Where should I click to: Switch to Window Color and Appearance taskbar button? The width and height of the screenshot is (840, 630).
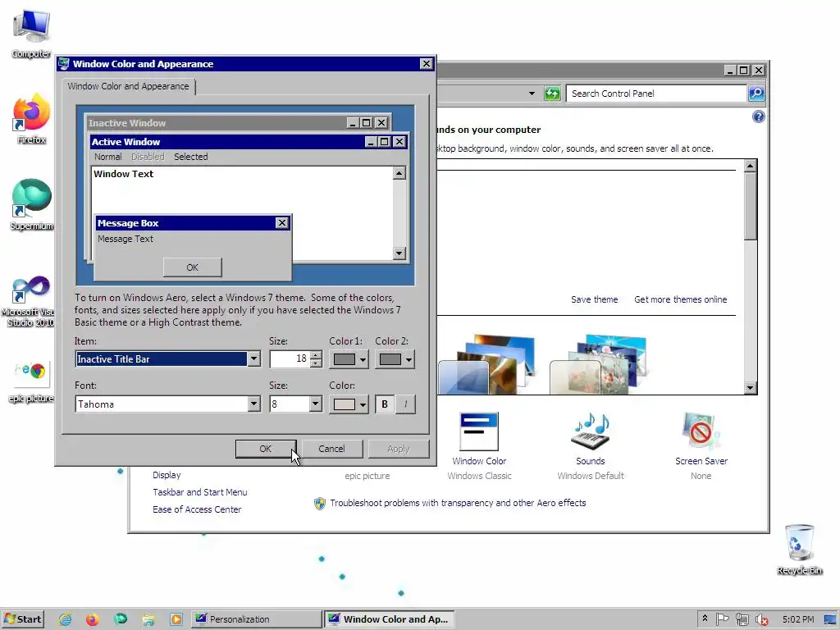[389, 619]
